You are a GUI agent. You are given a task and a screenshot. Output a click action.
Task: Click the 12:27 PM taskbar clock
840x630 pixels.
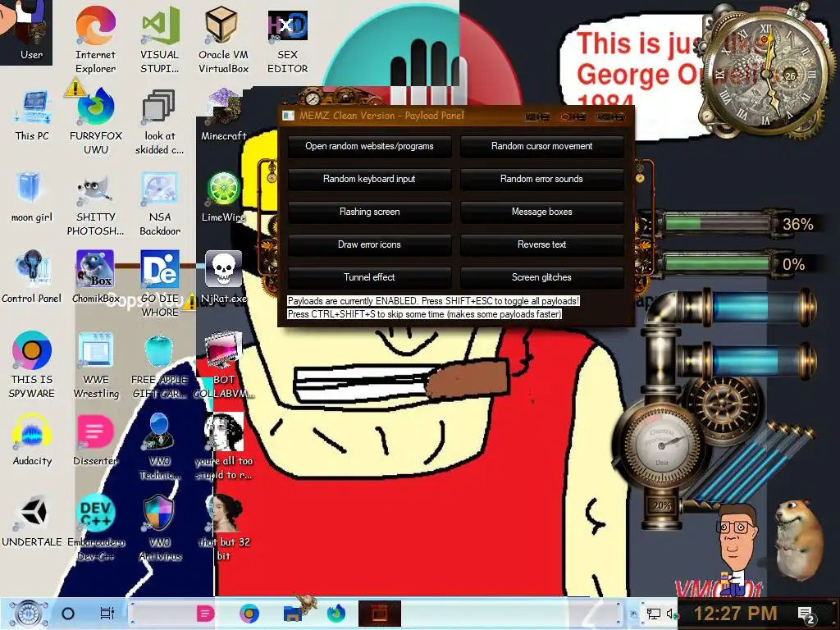(736, 614)
